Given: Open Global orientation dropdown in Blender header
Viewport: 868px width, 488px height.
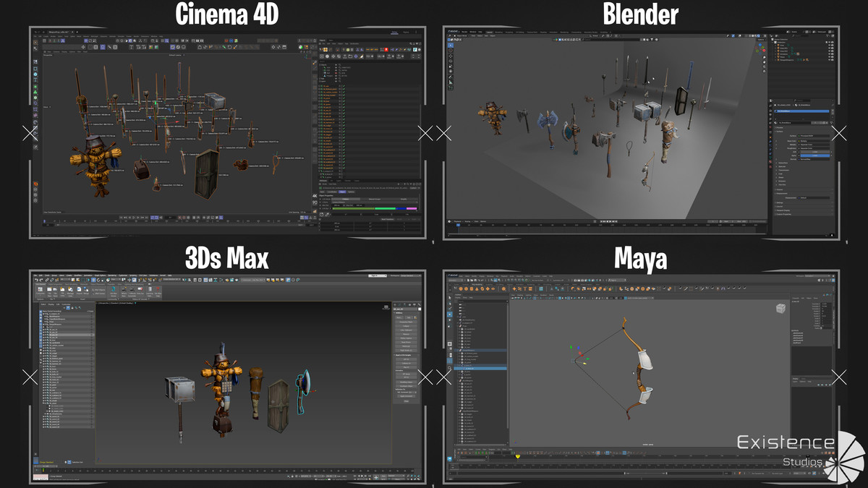Looking at the screenshot, I should (x=595, y=36).
